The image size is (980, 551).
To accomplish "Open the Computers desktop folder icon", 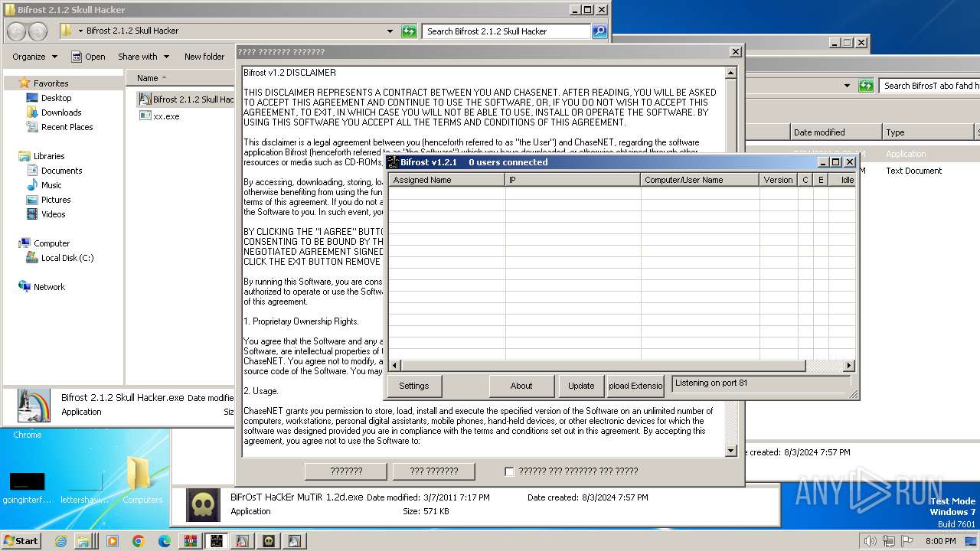I will coord(142,480).
